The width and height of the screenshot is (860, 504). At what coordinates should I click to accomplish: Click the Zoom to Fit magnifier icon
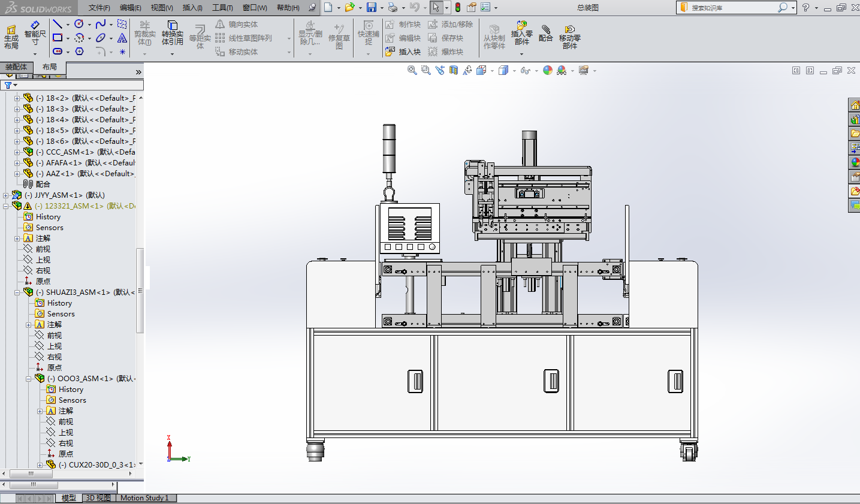[412, 70]
